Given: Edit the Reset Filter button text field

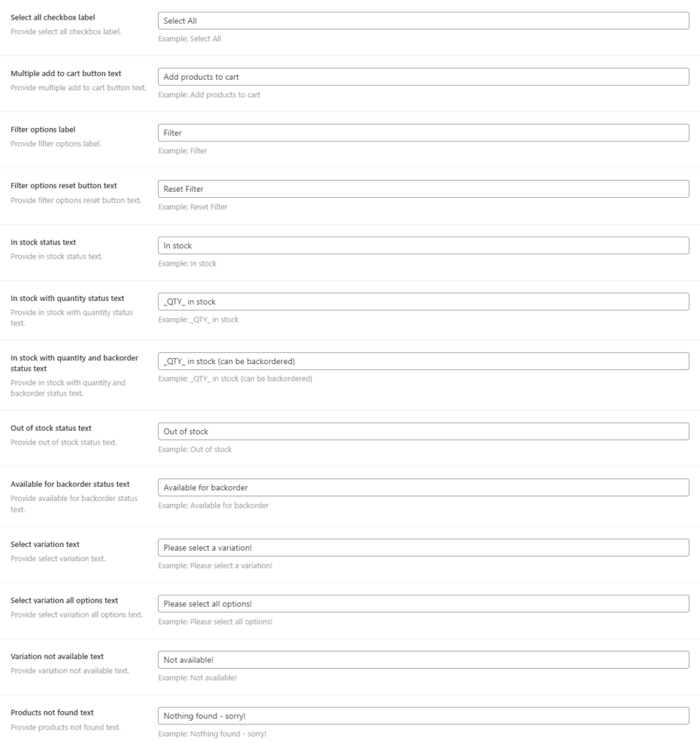Looking at the screenshot, I should (423, 189).
